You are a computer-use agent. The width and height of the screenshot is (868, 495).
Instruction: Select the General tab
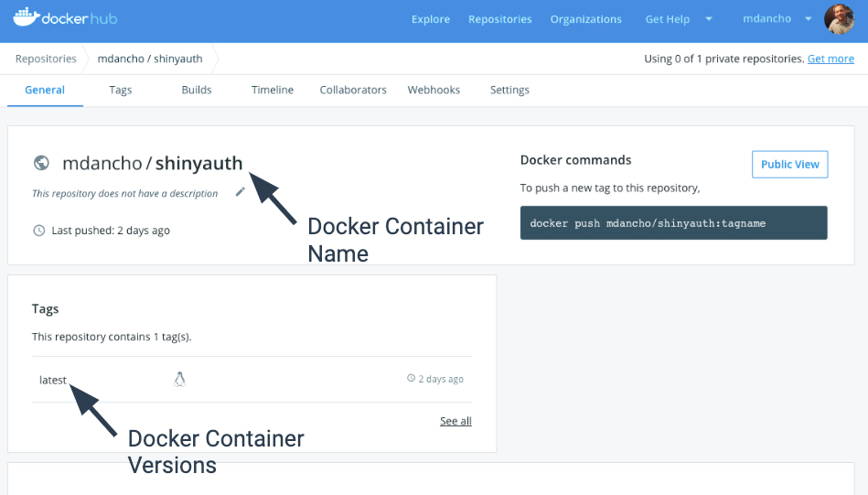point(45,90)
